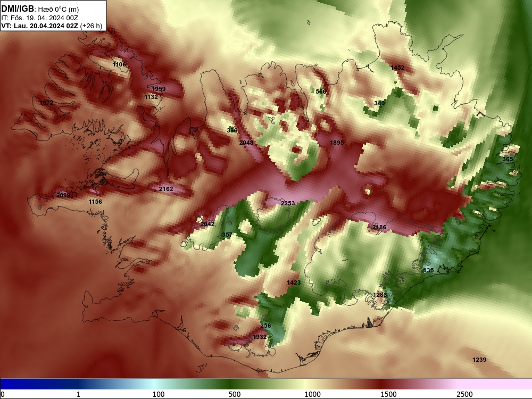The image size is (532, 399).
Task: Click the 100 label on the color scale
Action: (x=159, y=394)
